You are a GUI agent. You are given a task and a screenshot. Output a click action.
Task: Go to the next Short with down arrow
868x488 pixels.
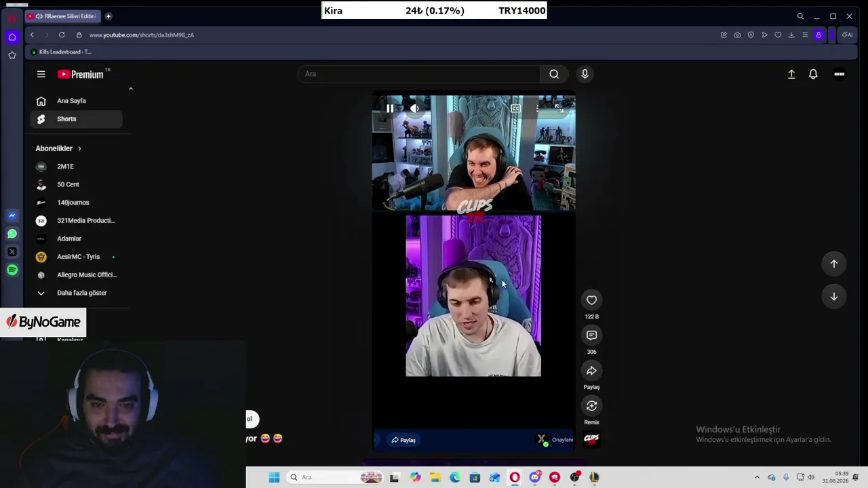tap(834, 296)
